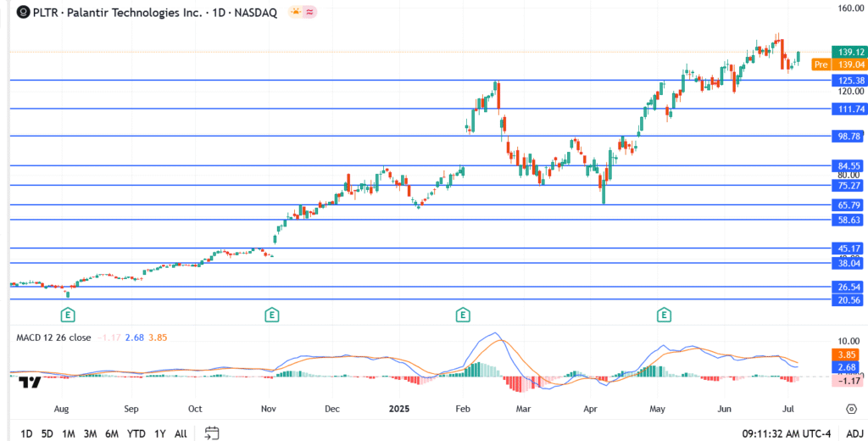Show the All time range
This screenshot has width=868, height=441.
click(181, 433)
